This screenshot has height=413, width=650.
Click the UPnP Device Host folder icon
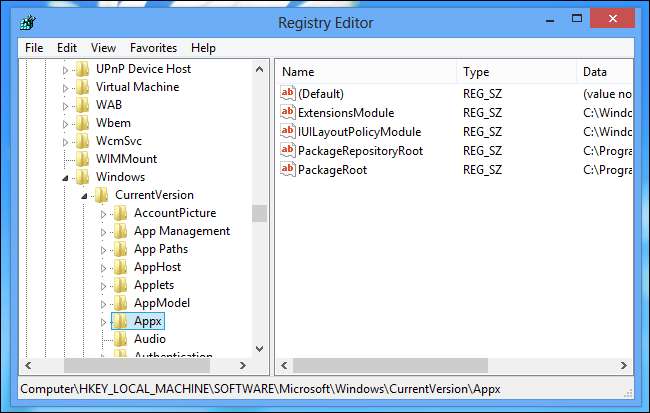(x=83, y=69)
